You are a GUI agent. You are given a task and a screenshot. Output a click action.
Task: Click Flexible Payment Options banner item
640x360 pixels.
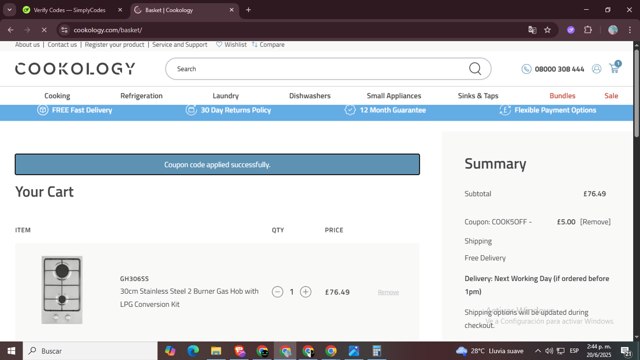(x=548, y=110)
